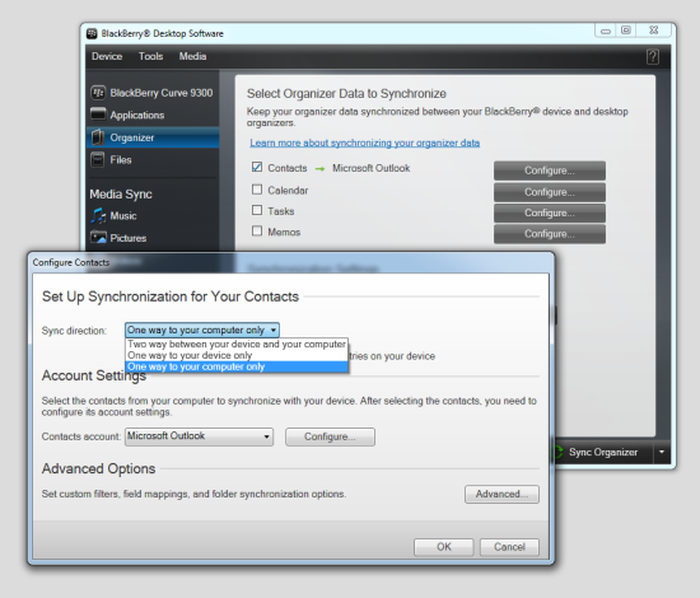Viewport: 700px width, 598px height.
Task: Click the Pictures icon under Media Sync
Action: (x=98, y=237)
